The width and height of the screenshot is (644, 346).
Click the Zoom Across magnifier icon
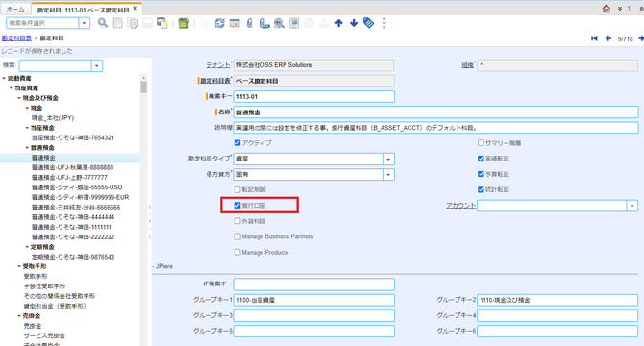[x=280, y=23]
